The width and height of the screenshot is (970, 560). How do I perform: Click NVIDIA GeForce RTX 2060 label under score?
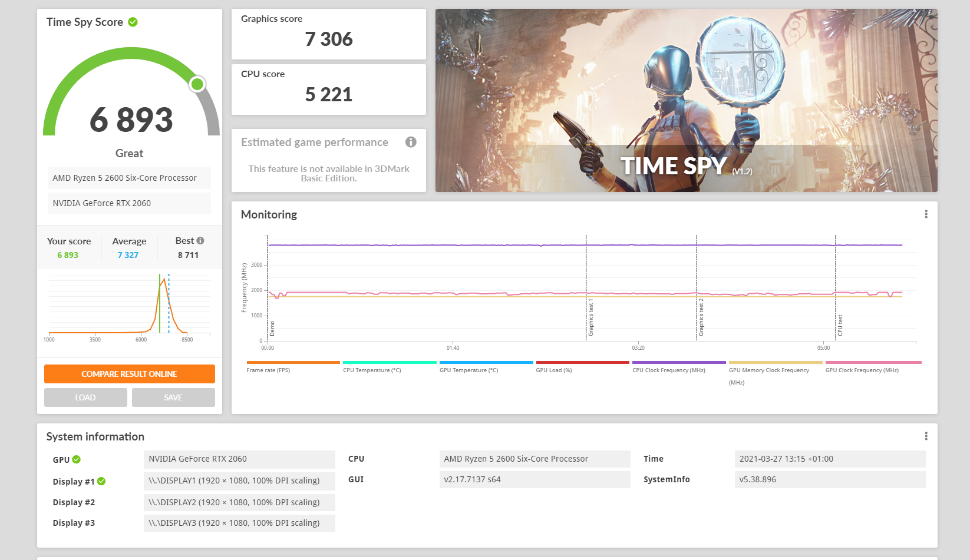point(130,203)
